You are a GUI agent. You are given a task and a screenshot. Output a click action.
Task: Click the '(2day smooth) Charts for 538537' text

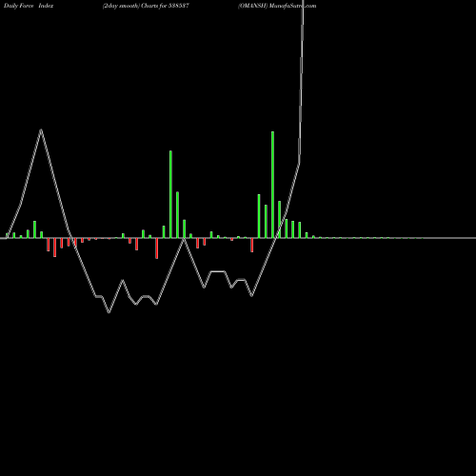tap(146, 6)
